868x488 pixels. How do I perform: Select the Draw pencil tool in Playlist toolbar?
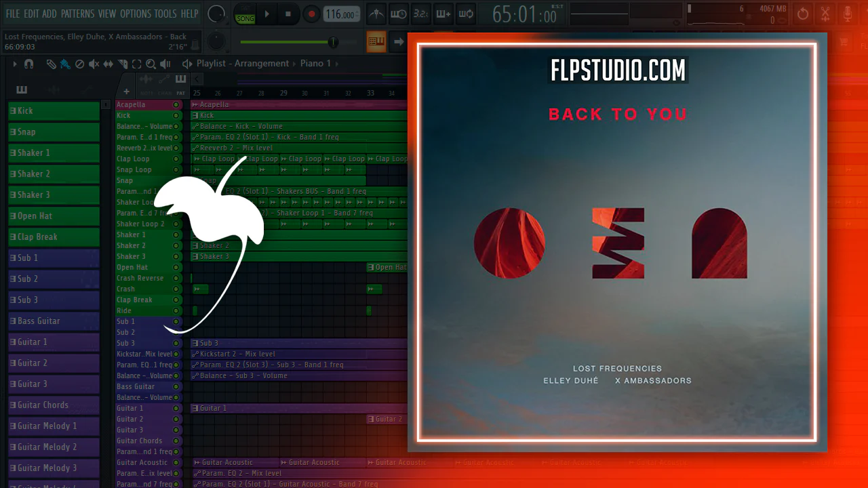click(x=52, y=64)
